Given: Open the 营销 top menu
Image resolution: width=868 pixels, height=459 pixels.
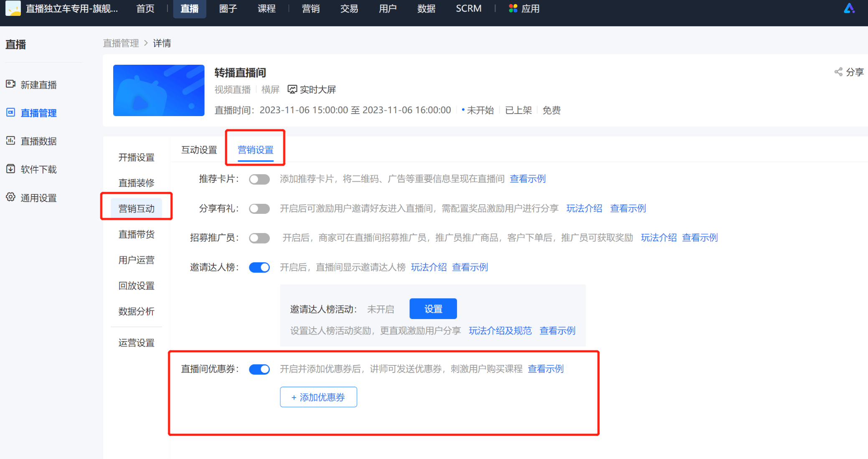Looking at the screenshot, I should [311, 8].
